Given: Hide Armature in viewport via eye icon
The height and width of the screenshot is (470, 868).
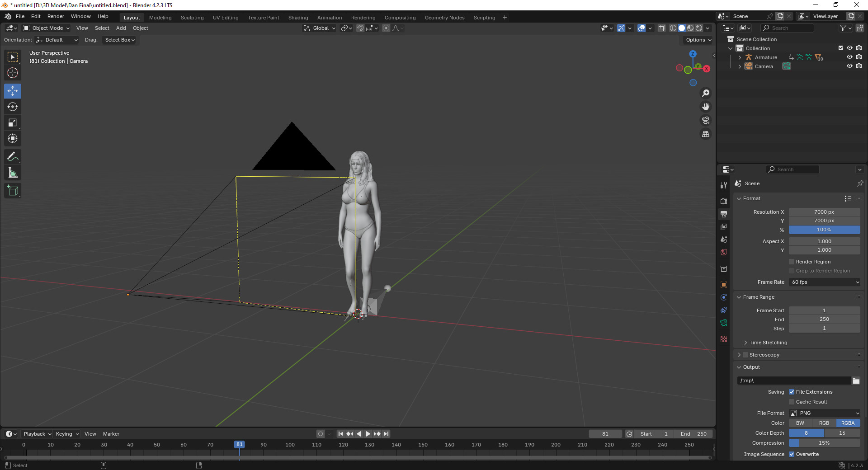Looking at the screenshot, I should [849, 57].
